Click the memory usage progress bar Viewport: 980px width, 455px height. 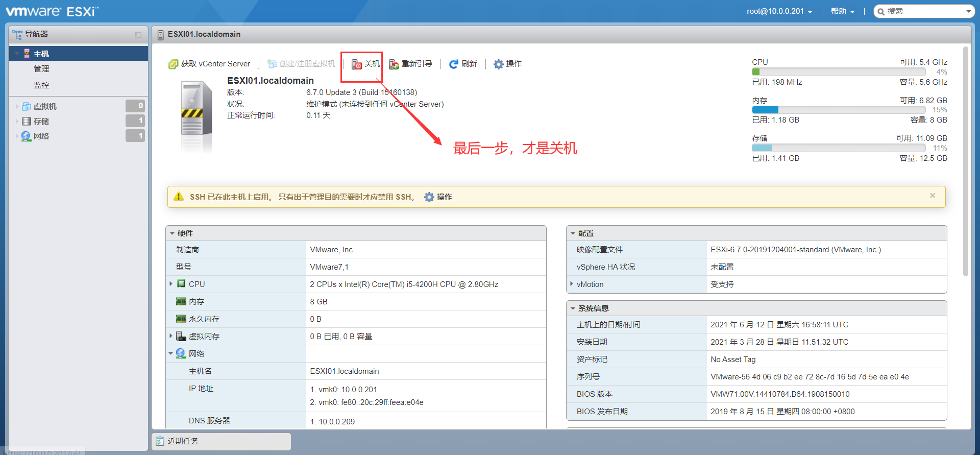(839, 110)
